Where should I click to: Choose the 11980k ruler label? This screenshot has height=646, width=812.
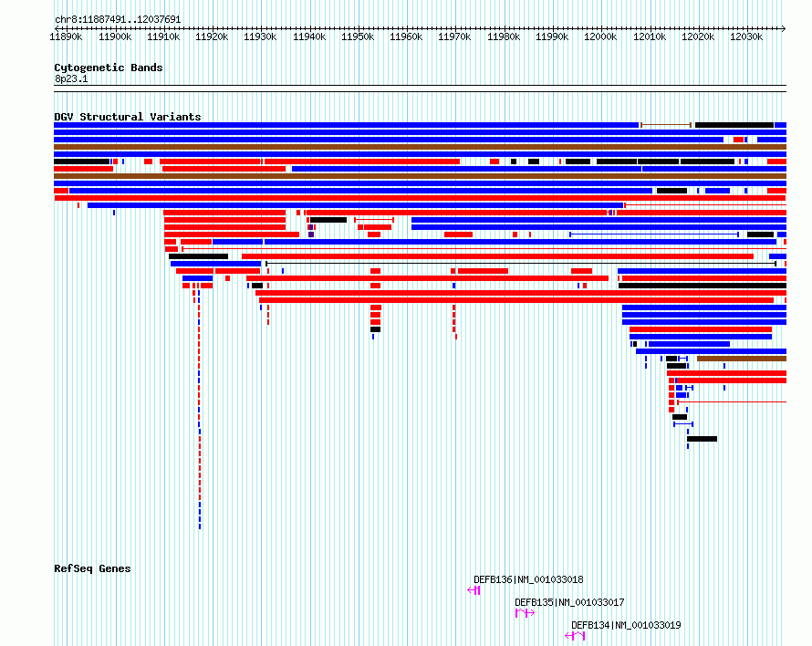click(x=504, y=36)
